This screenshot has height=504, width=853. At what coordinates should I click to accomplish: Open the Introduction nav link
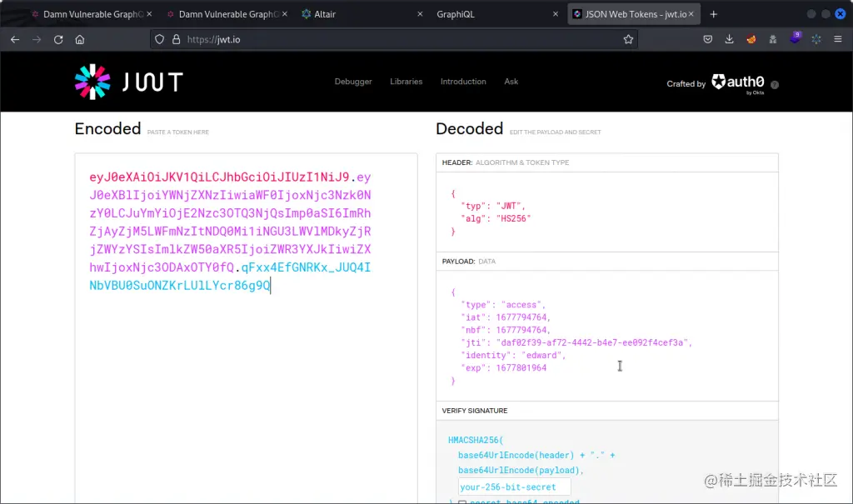463,82
